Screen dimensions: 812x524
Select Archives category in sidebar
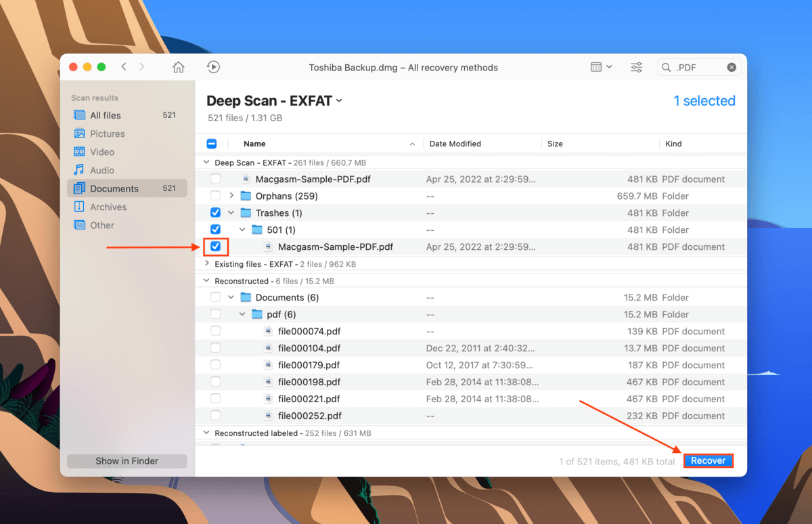[x=127, y=206]
